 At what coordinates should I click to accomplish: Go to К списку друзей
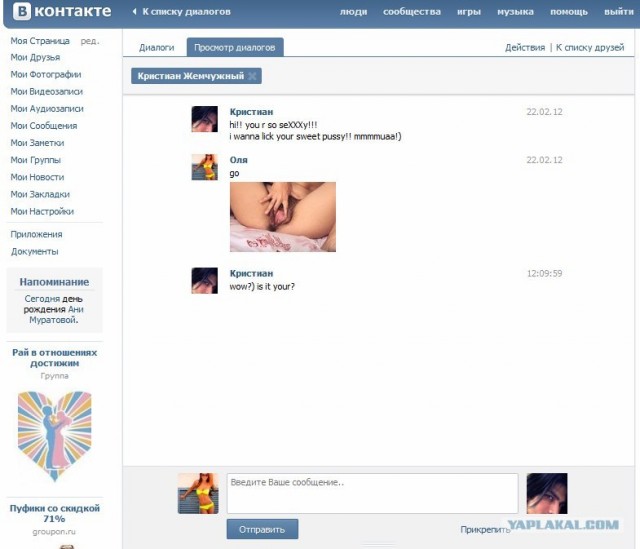tap(590, 47)
